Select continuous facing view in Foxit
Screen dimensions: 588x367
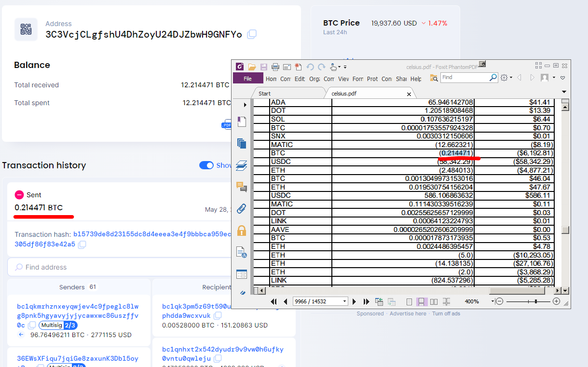tap(446, 301)
